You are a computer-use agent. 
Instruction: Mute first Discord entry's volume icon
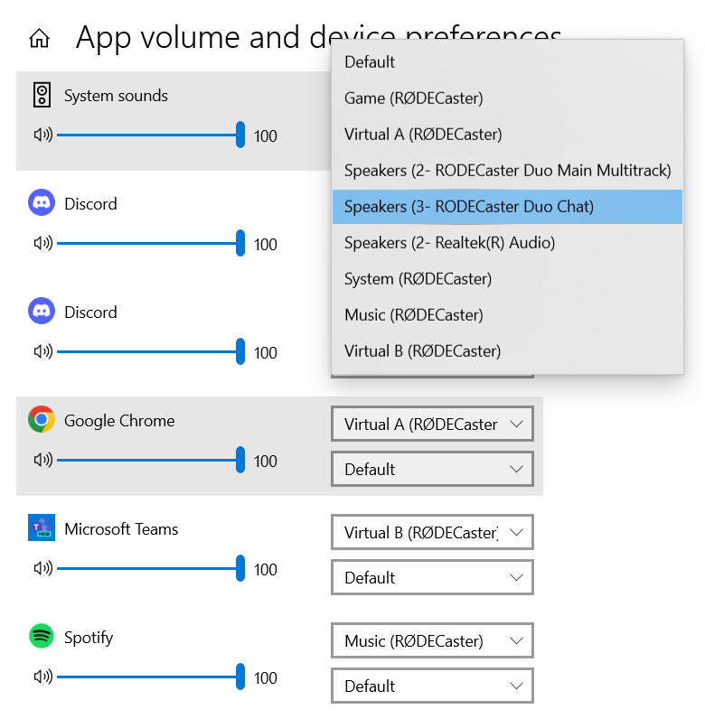coord(42,243)
